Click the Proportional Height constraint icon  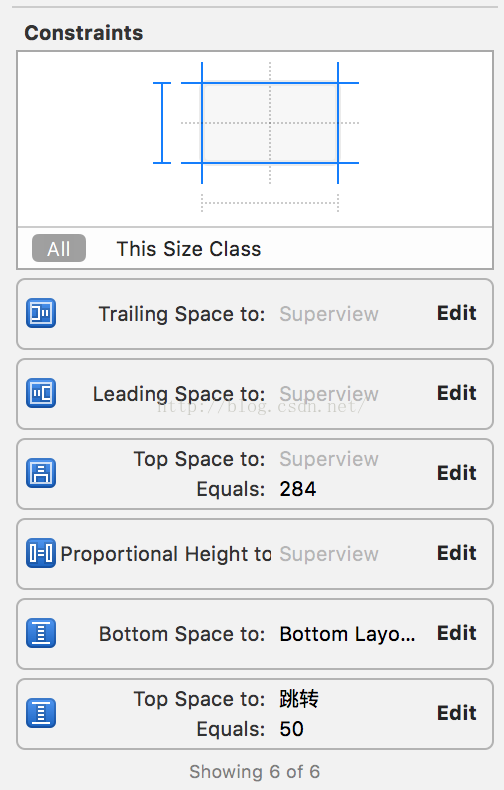pos(41,553)
